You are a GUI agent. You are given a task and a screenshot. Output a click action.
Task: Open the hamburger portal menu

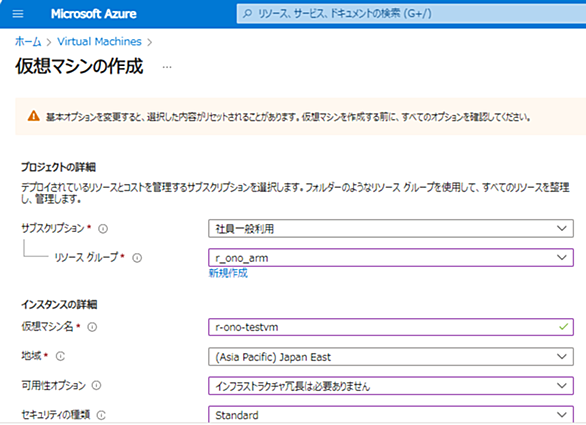[x=18, y=14]
